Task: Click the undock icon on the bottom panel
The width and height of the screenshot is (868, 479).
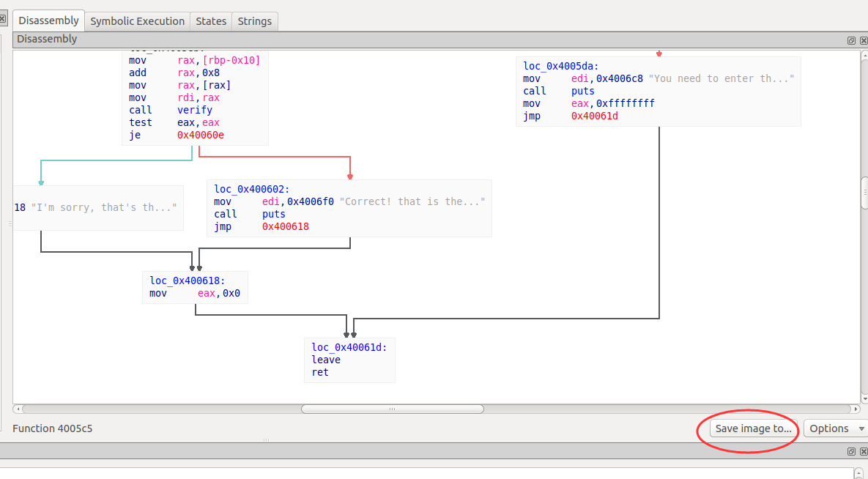Action: [x=851, y=452]
